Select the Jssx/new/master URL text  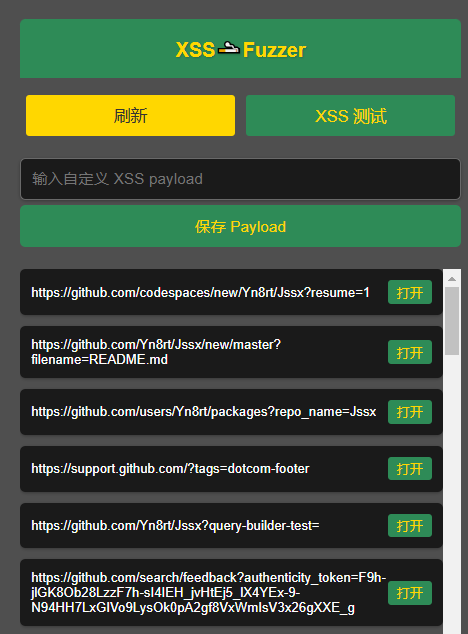click(156, 352)
